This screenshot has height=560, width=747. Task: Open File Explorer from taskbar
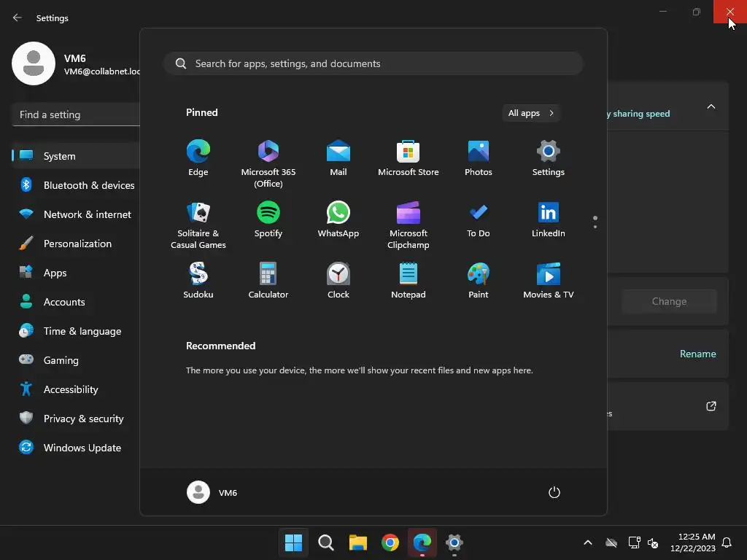tap(357, 542)
